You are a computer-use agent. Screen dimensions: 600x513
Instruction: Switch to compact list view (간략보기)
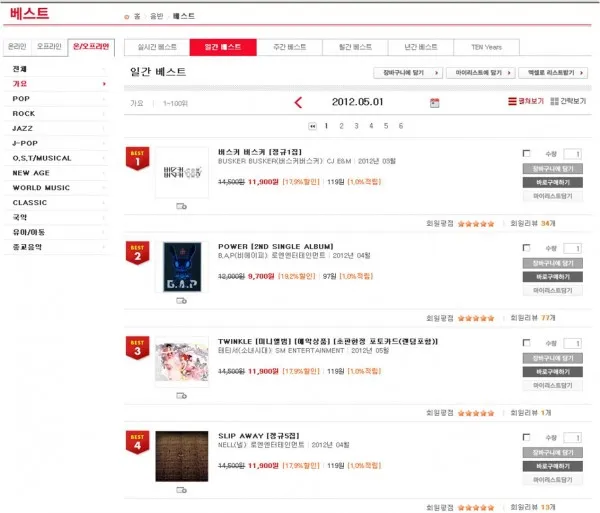(569, 102)
